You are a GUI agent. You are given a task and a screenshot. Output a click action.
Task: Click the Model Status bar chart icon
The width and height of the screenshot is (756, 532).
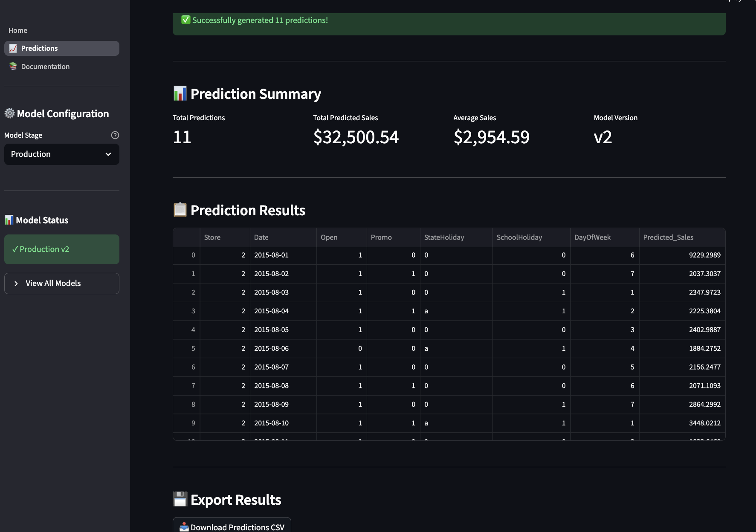(9, 220)
